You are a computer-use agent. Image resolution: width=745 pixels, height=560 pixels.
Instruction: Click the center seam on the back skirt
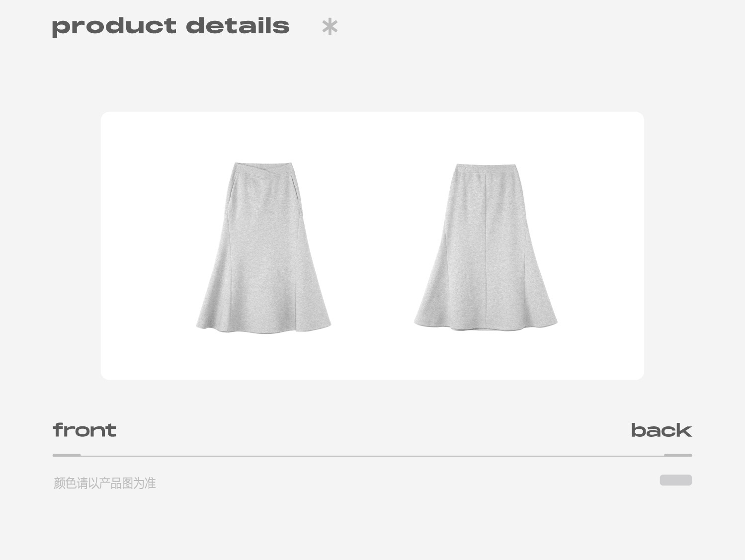coord(485,248)
